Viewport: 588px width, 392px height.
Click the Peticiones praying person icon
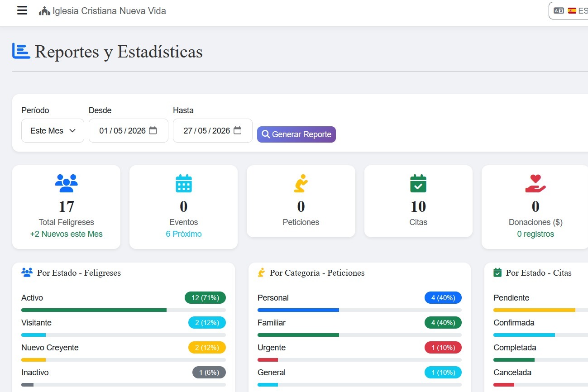tap(301, 183)
